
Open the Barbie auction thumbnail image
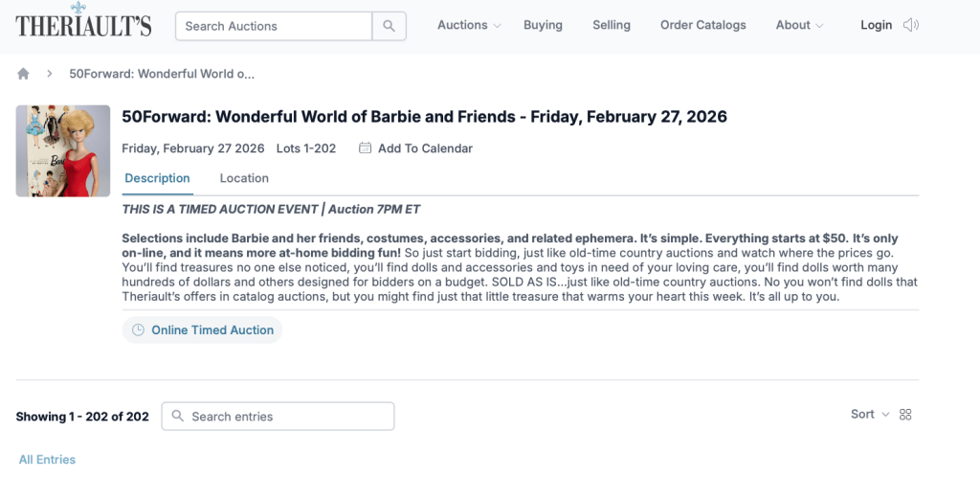[63, 150]
